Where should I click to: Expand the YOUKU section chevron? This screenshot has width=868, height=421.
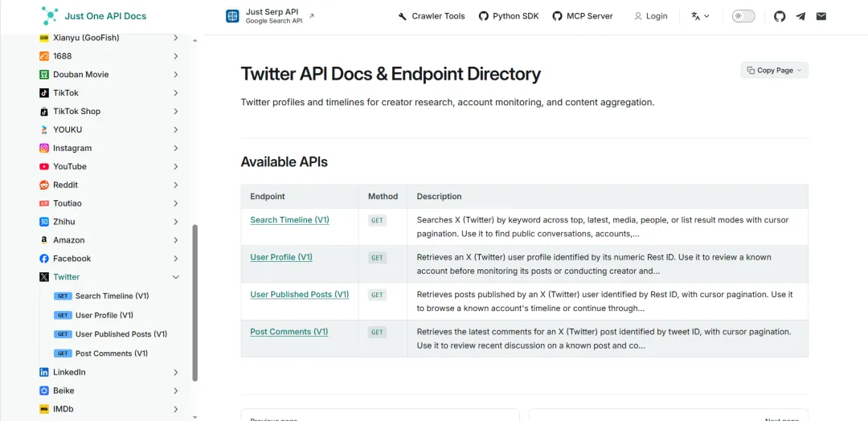(175, 129)
